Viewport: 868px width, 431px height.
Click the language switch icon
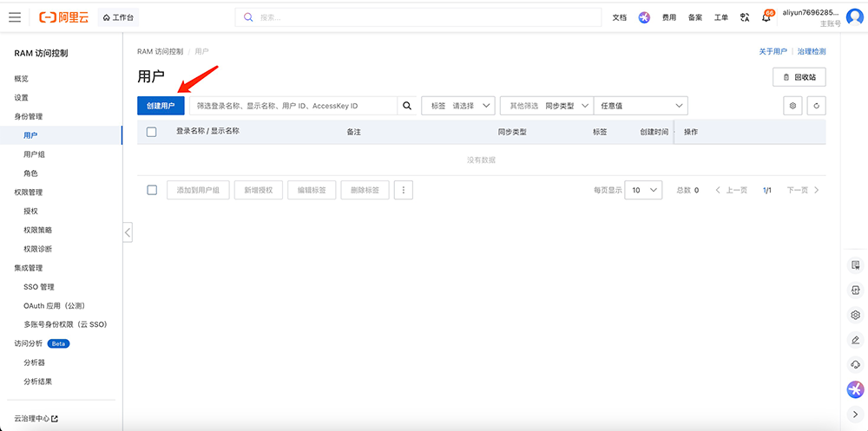(744, 17)
